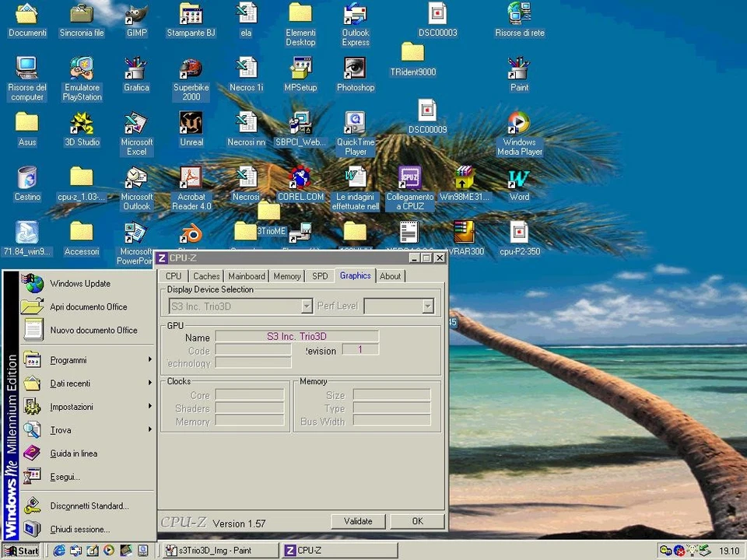Select Windows Update in Start menu
Viewport: 747px width, 560px height.
pyautogui.click(x=80, y=284)
